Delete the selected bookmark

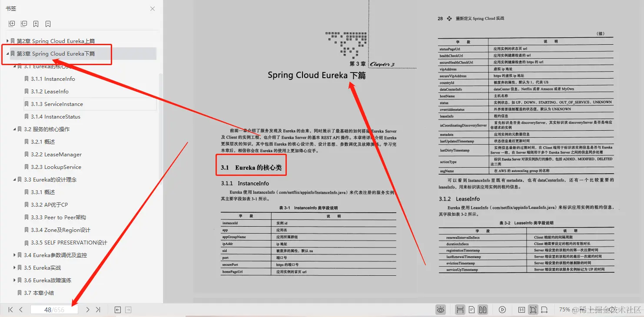pos(48,23)
